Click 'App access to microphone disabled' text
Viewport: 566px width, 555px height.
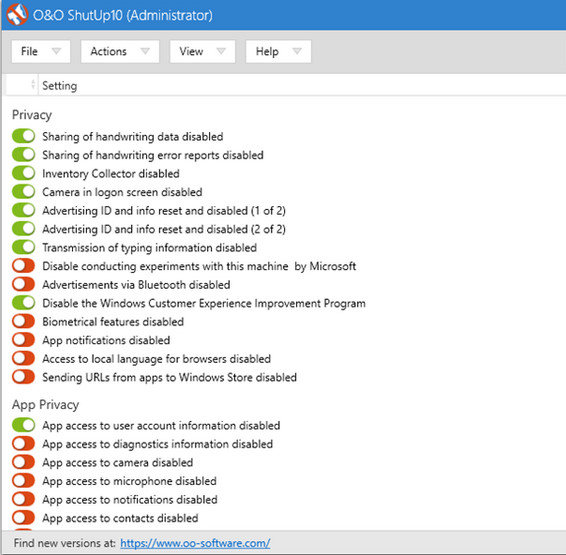click(130, 481)
